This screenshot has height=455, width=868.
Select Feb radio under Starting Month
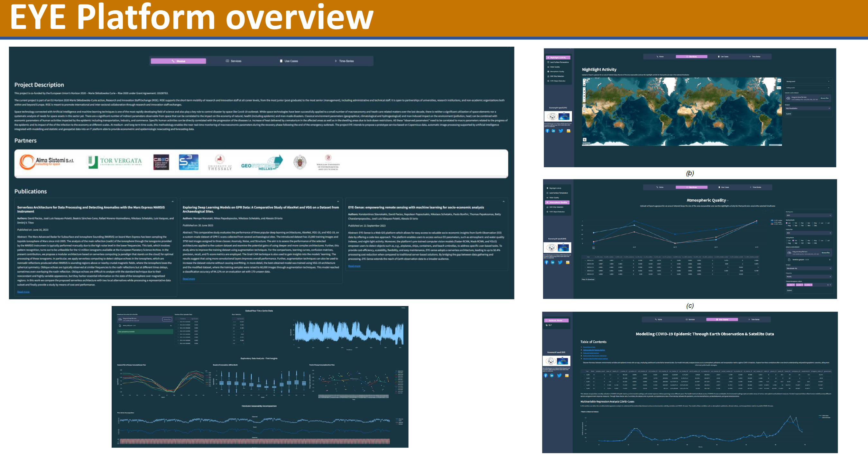(x=794, y=223)
